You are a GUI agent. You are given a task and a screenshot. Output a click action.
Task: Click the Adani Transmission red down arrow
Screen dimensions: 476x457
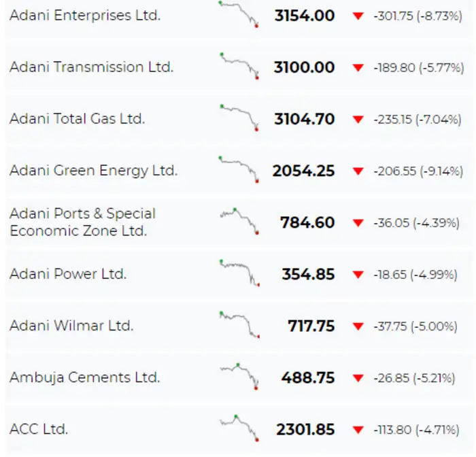click(358, 67)
